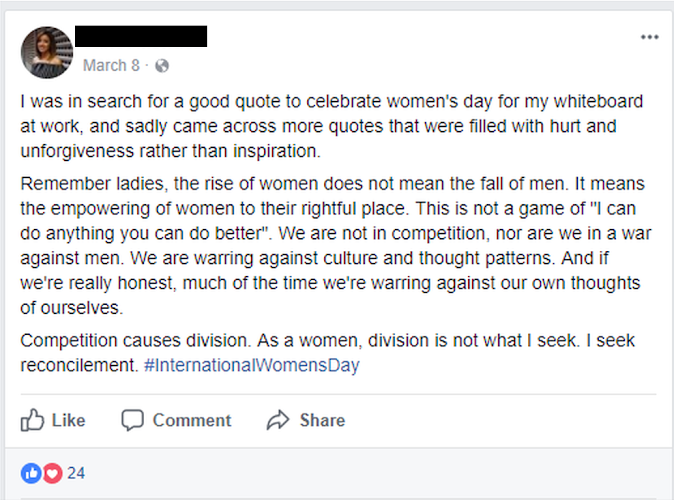
Task: Click the blue like reaction icon
Action: (x=31, y=473)
